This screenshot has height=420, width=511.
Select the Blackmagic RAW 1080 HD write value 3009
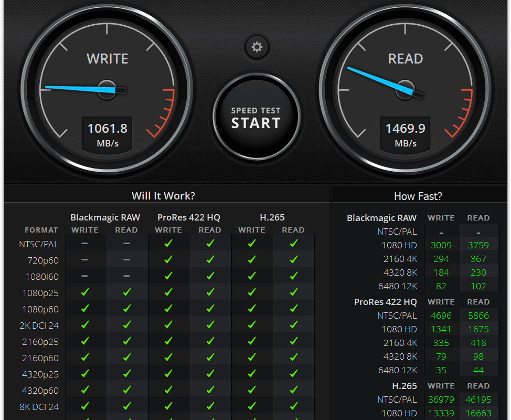point(441,245)
